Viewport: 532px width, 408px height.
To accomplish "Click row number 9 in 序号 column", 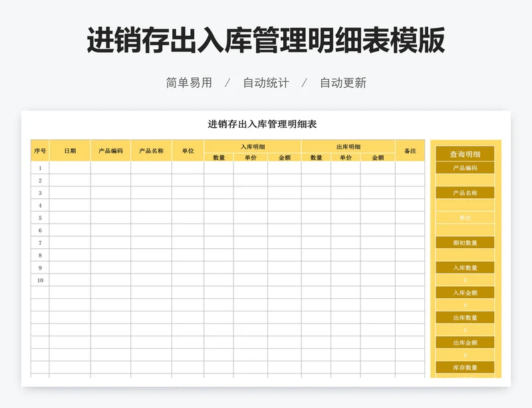I will [40, 268].
